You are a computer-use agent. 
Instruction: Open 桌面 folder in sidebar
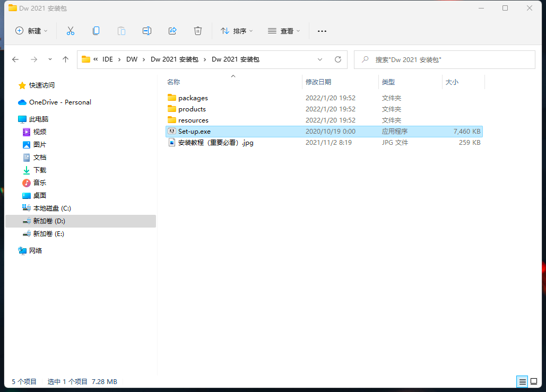35,196
